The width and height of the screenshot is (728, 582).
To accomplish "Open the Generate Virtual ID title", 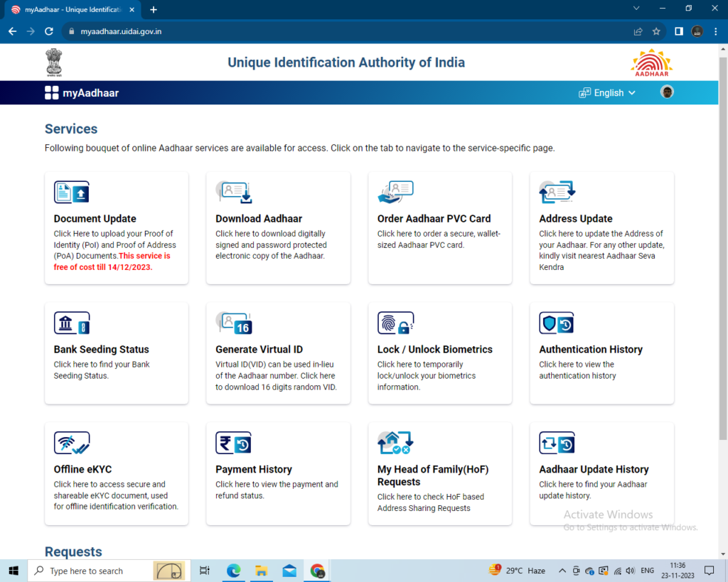I will [x=259, y=350].
